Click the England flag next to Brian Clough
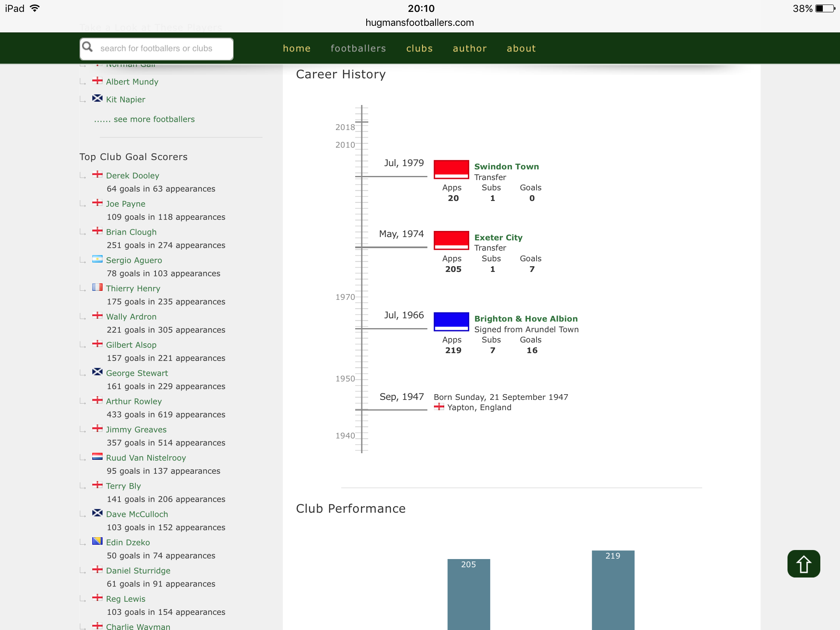 (97, 231)
